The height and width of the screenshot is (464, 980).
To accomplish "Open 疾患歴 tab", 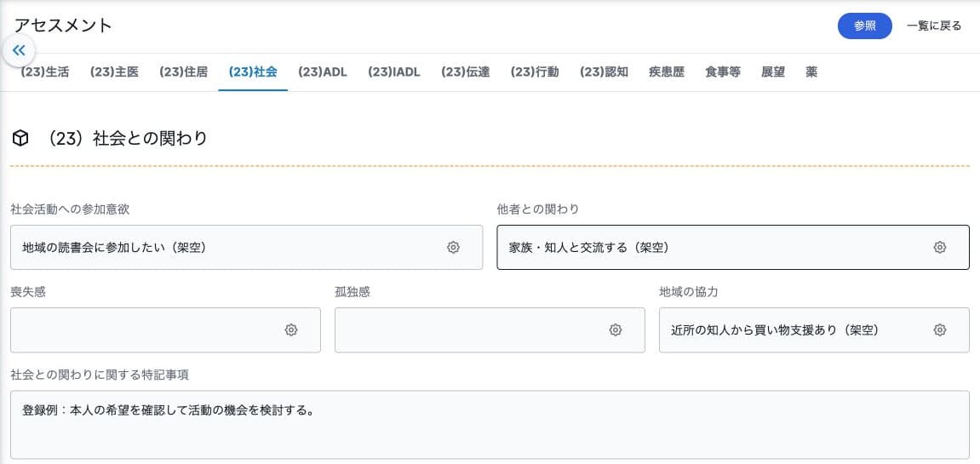I will pos(667,72).
